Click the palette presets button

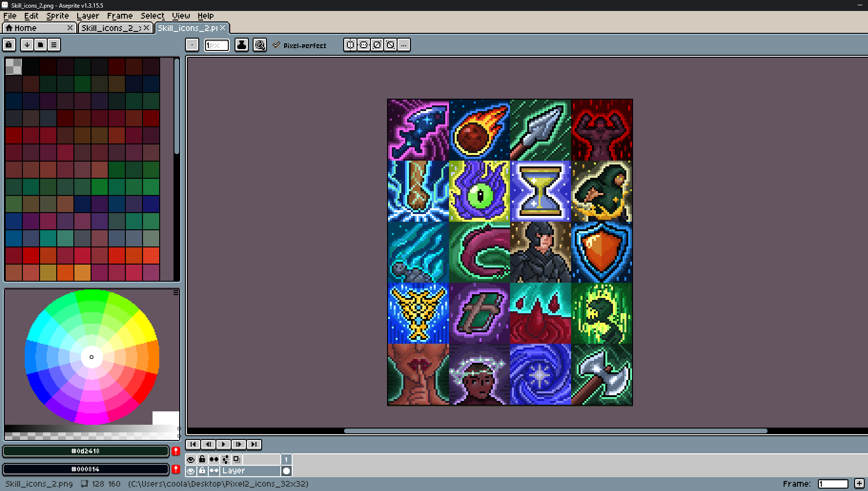point(41,45)
